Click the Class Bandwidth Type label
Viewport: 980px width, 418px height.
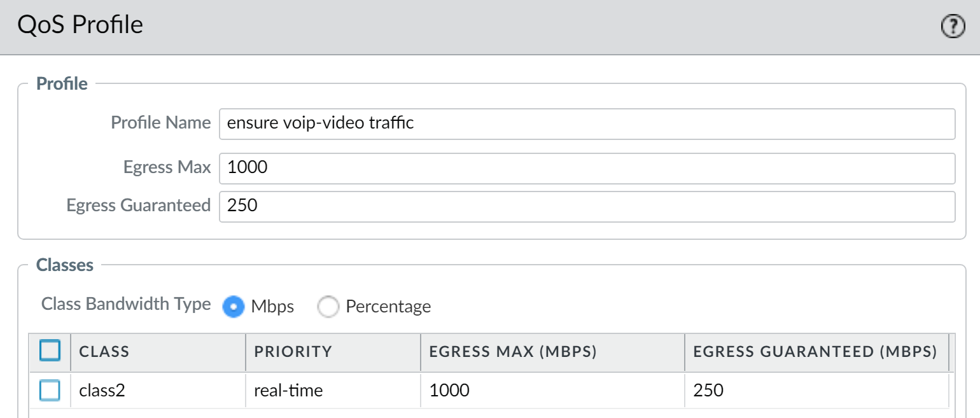point(126,304)
